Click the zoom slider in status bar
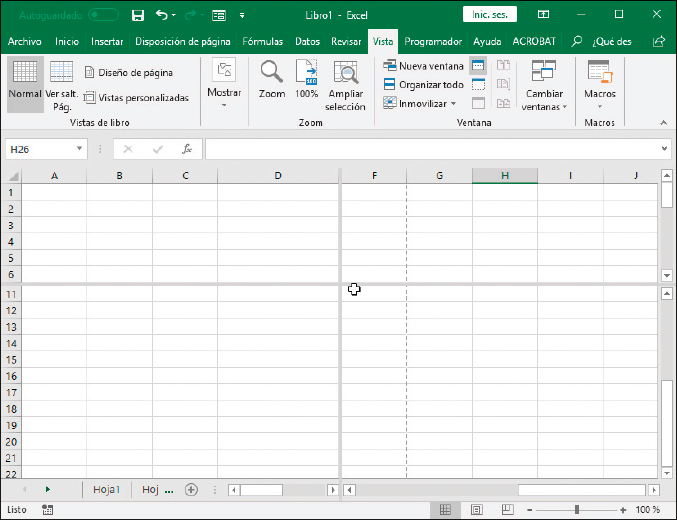 [576, 510]
